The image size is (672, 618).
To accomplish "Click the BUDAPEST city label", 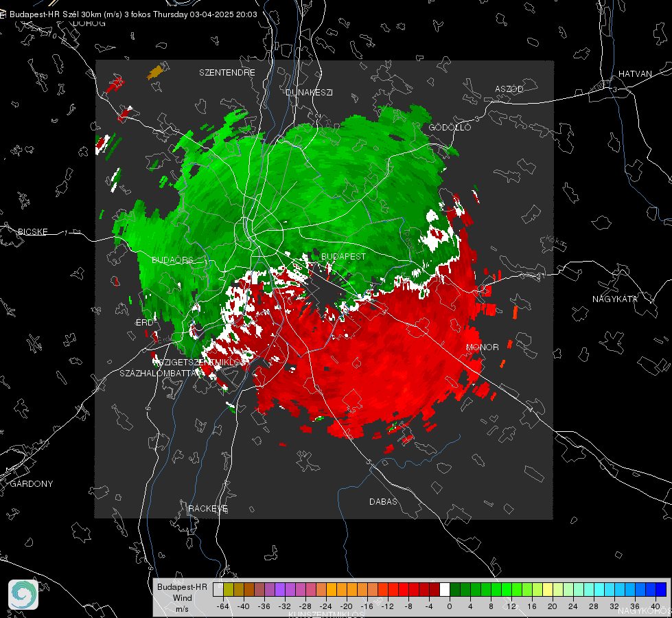I will click(x=343, y=256).
